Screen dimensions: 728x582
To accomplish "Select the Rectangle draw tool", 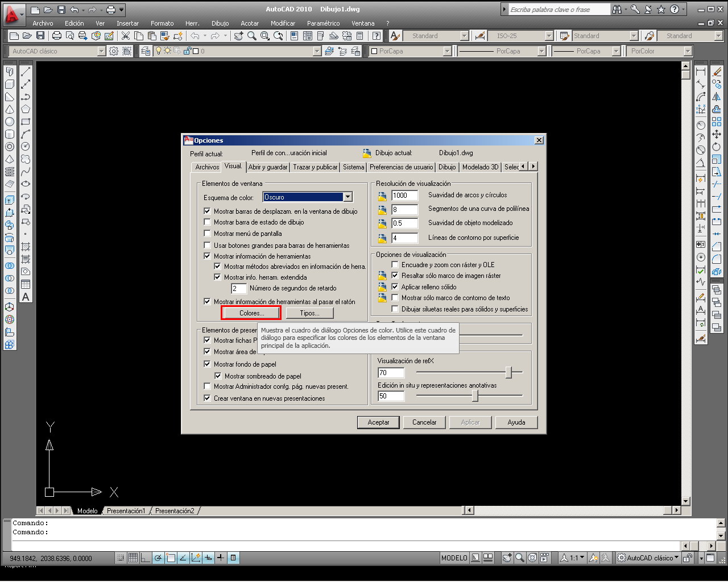I will click(26, 122).
